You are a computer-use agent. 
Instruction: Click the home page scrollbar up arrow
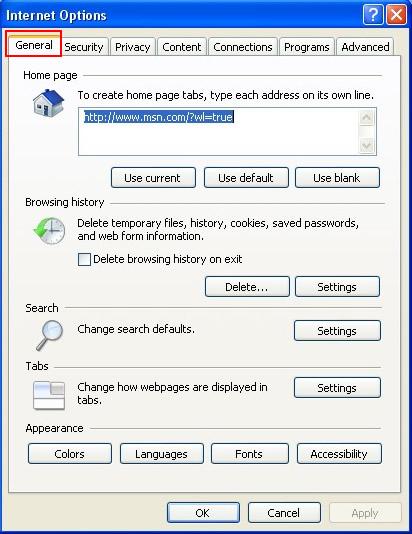[x=367, y=117]
